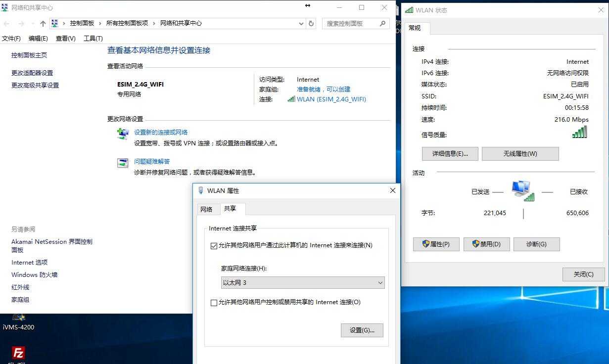Screen dimensions: 609x364
Task: Click the back navigation arrow
Action: click(6, 23)
